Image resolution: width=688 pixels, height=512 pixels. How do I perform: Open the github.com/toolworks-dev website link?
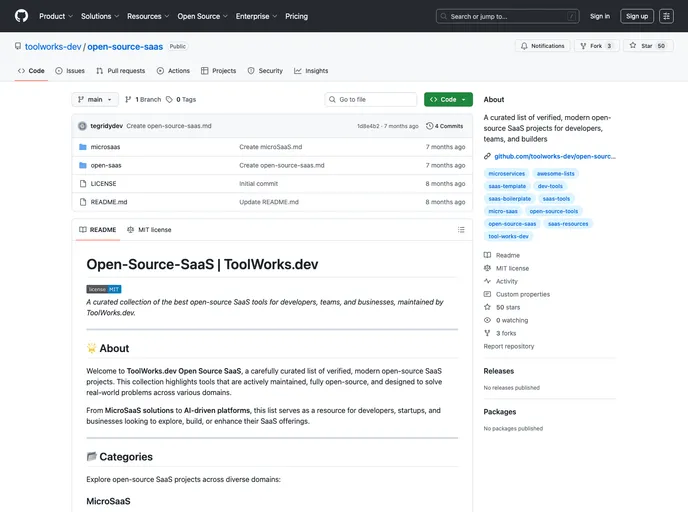click(x=555, y=156)
